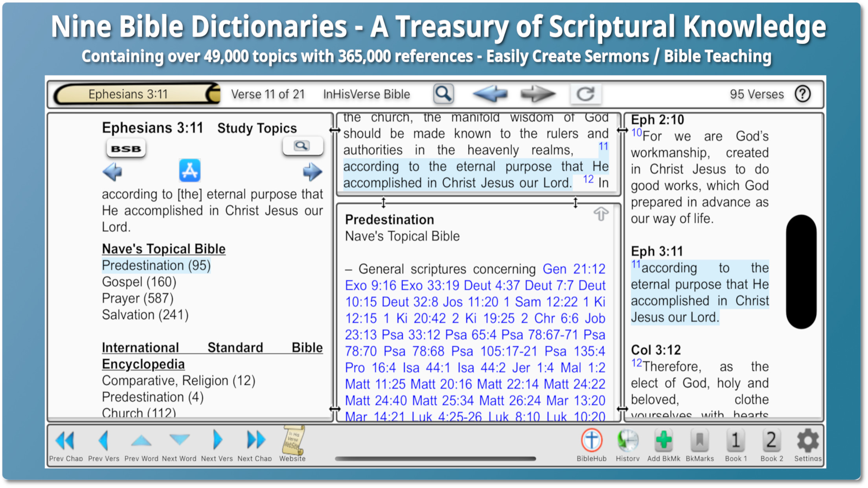
Task: Click the Ephesians 3:11 scroll reference selector
Action: coord(137,94)
